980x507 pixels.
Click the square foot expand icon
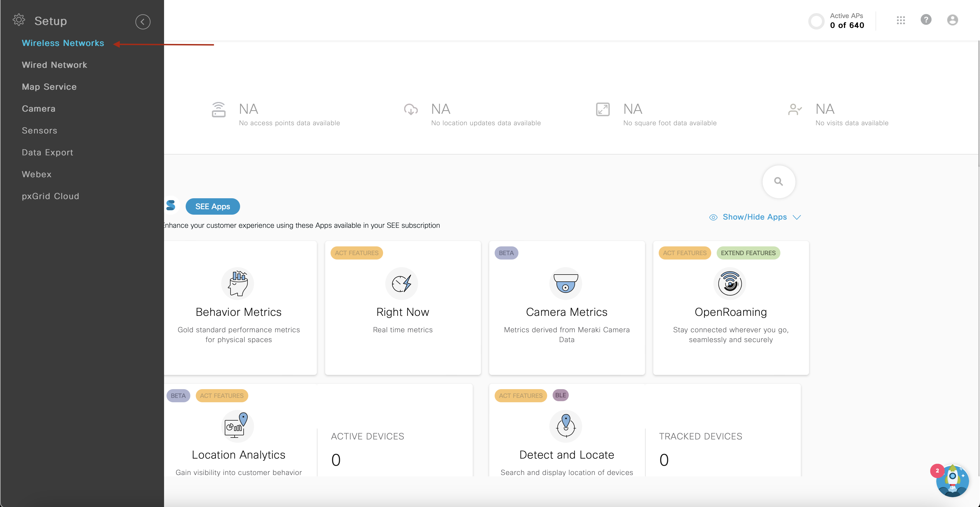(x=603, y=110)
